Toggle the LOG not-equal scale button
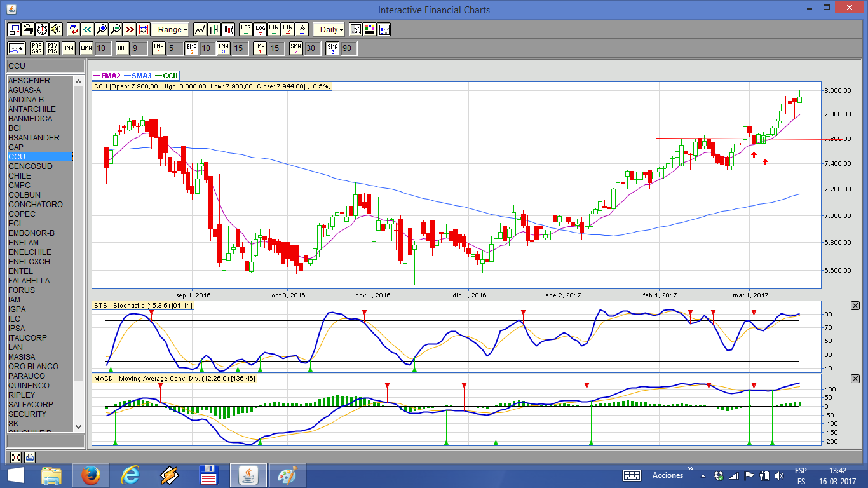This screenshot has width=868, height=488. (260, 29)
